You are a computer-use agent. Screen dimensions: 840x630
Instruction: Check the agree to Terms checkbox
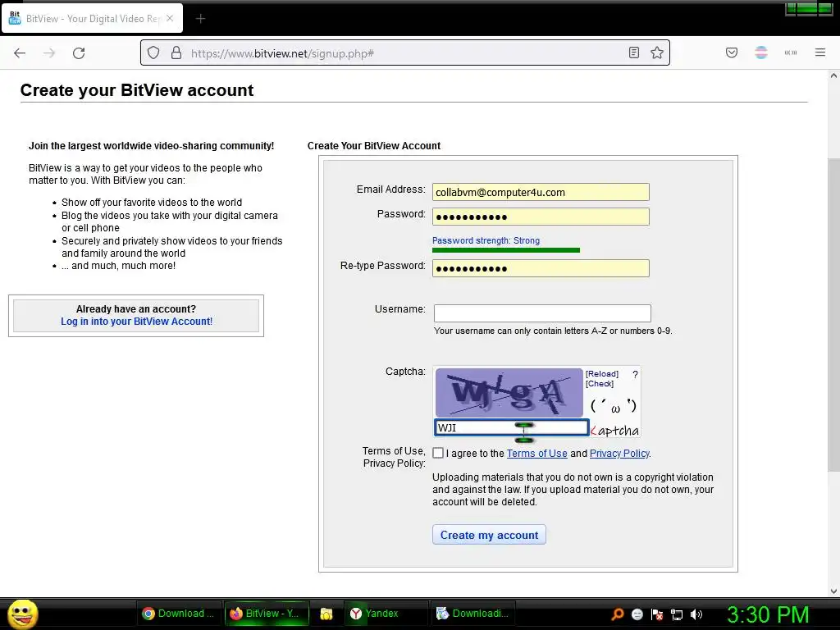pos(438,453)
